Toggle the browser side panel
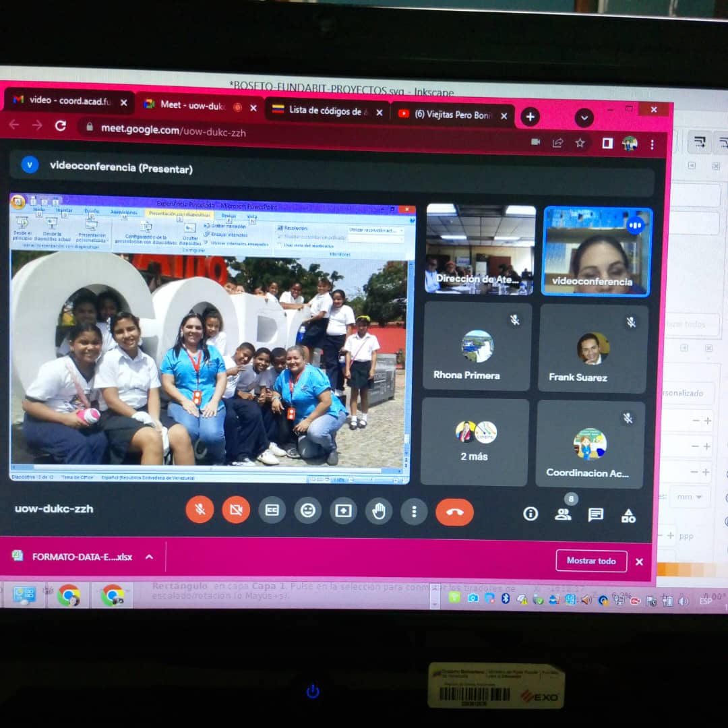 pos(607,144)
